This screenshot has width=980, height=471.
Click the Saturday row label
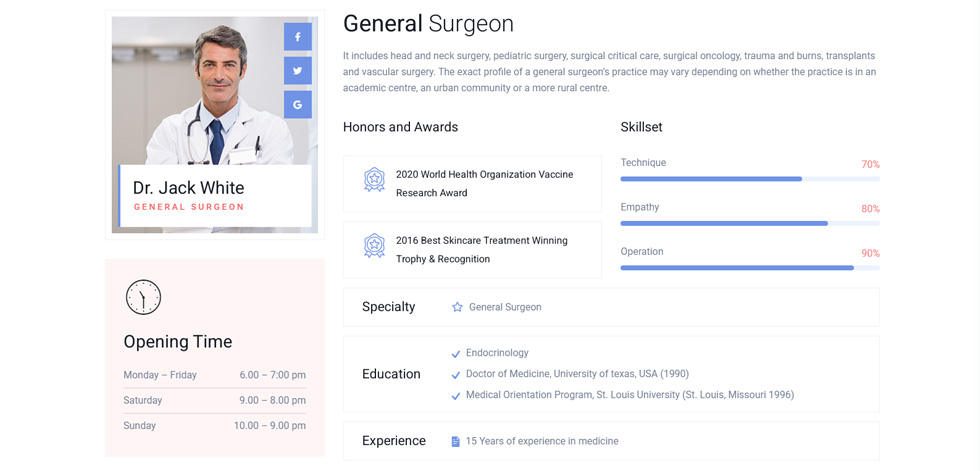tap(142, 400)
